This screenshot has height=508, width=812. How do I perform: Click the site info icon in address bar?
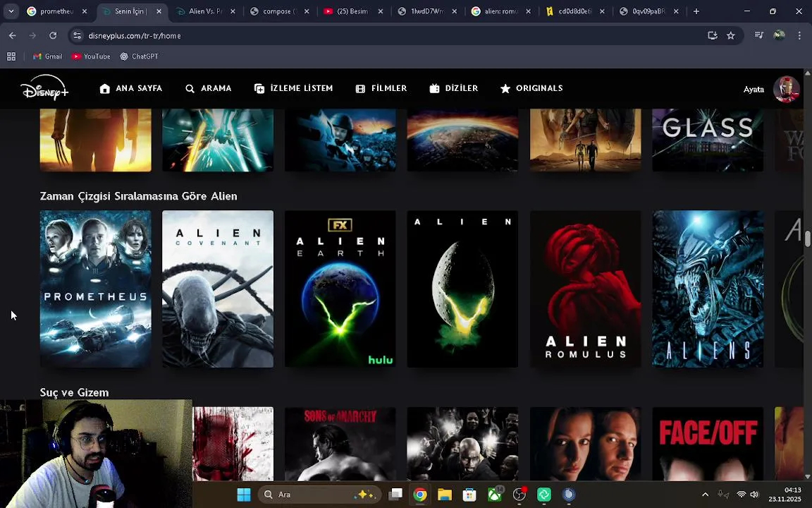click(x=77, y=36)
